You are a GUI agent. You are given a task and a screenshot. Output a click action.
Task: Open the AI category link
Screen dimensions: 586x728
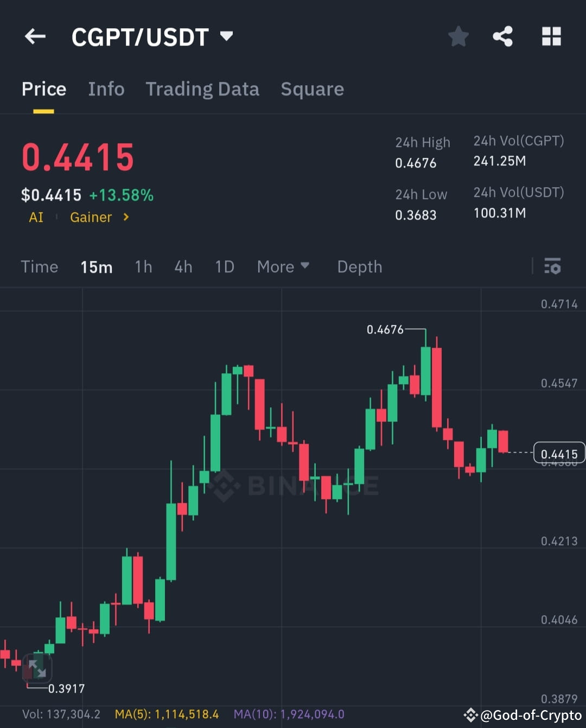[x=36, y=217]
